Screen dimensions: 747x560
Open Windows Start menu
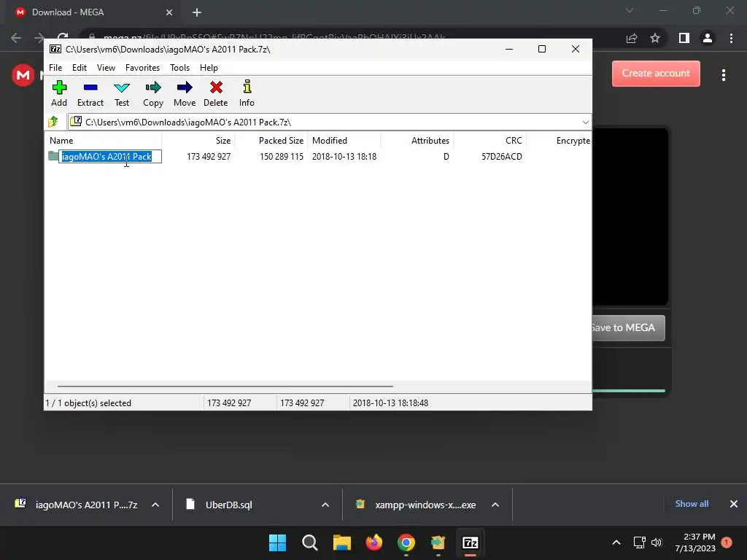coord(278,542)
